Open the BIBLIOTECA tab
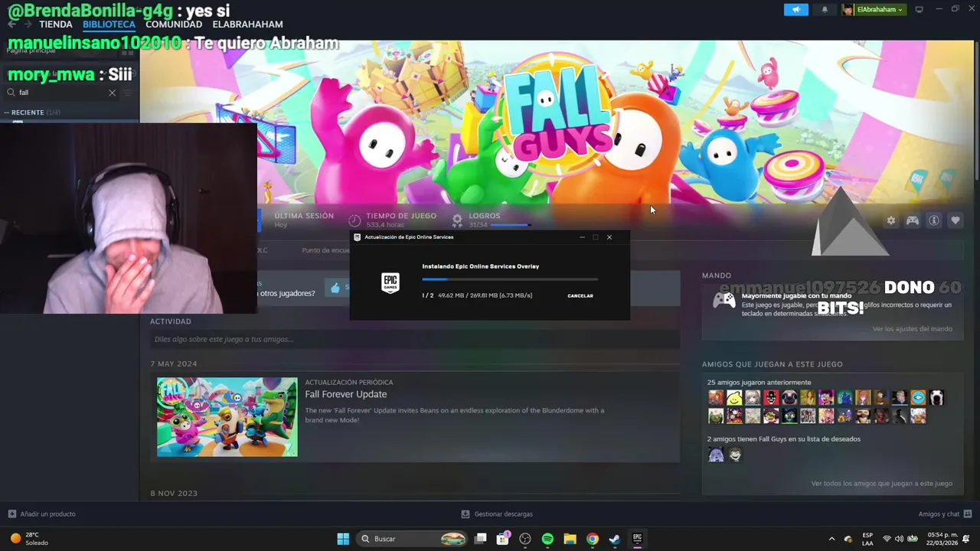This screenshot has width=980, height=551. click(109, 24)
